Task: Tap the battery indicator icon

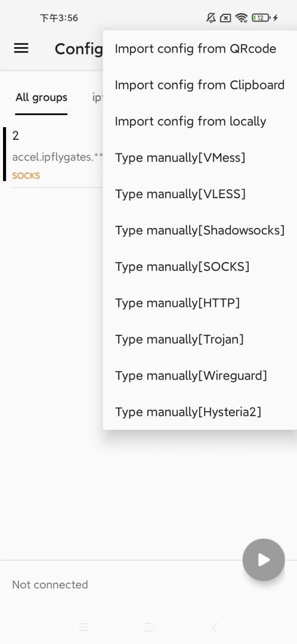Action: (x=261, y=18)
